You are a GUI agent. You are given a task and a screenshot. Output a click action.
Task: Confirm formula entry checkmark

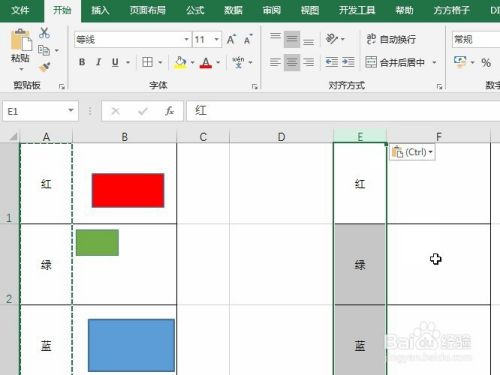tap(142, 111)
